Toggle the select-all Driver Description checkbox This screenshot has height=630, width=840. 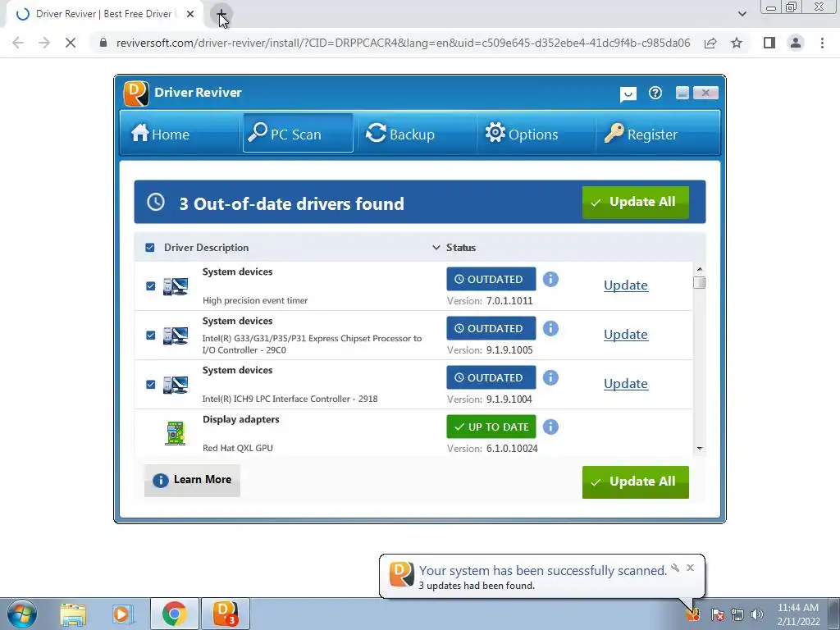pos(150,248)
